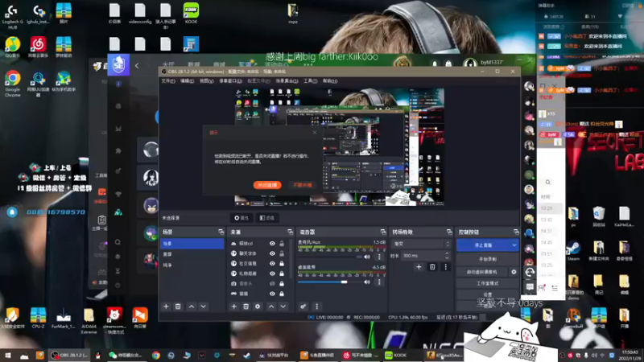644x362 pixels.
Task: Open 麦克风/Aux three-dot options menu
Action: [379, 257]
